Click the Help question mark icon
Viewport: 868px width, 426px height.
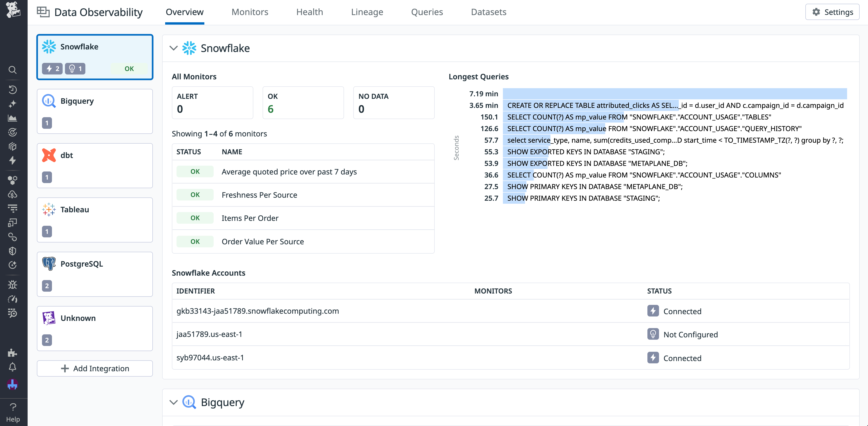(x=13, y=407)
